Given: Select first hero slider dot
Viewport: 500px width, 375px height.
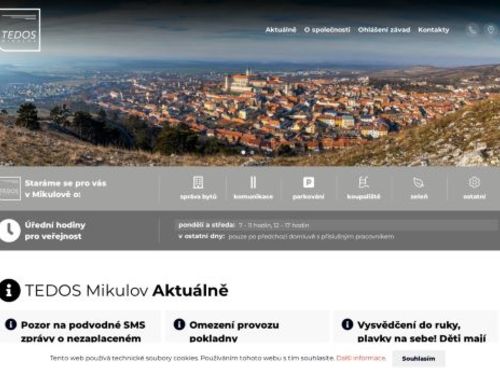Looking at the screenshot, I should tap(244, 152).
